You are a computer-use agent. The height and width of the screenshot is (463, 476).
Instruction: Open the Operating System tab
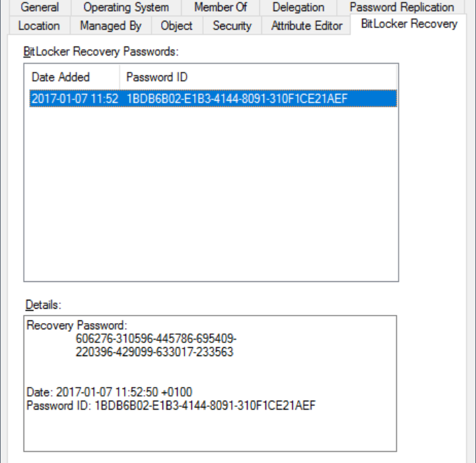click(126, 8)
